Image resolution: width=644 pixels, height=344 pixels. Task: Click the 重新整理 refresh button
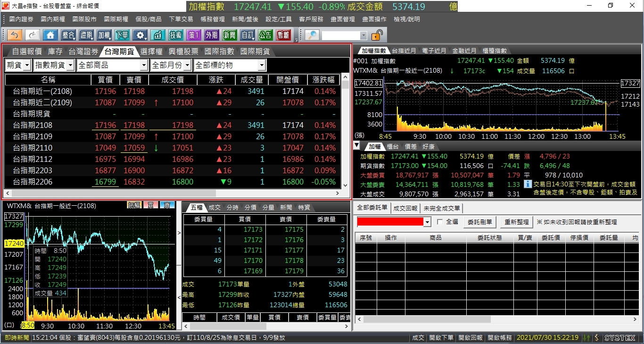coord(517,222)
